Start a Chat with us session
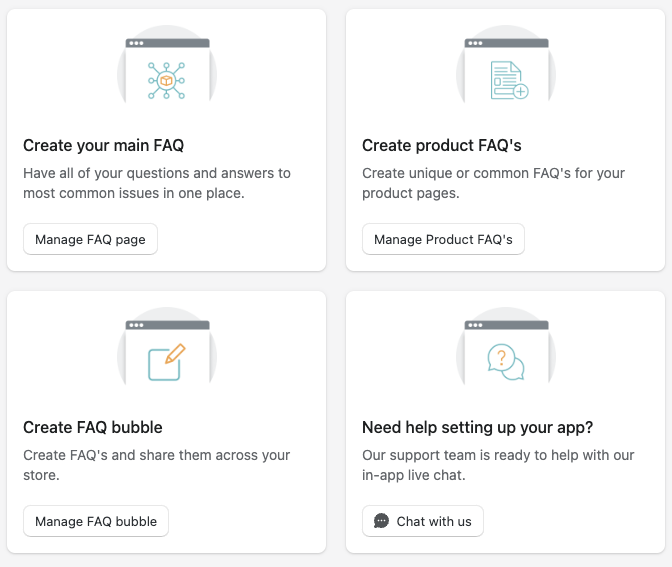 423,521
